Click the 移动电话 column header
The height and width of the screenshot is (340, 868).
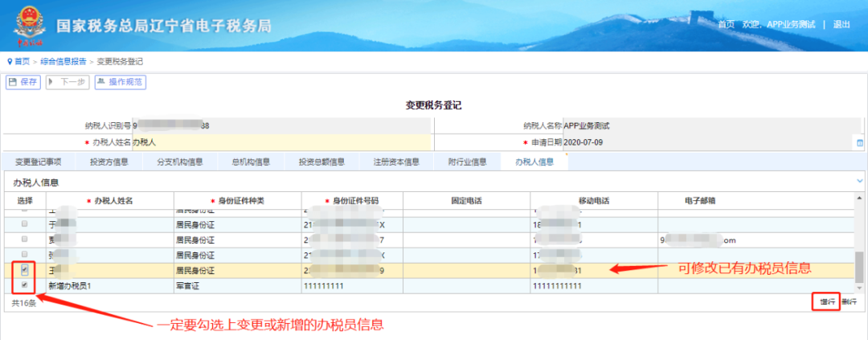(593, 200)
